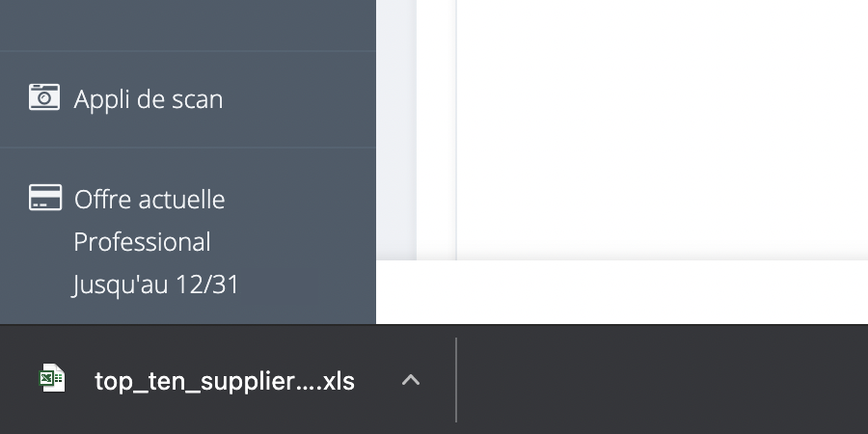Click the credit card icon beside Offre actuelle

(45, 198)
